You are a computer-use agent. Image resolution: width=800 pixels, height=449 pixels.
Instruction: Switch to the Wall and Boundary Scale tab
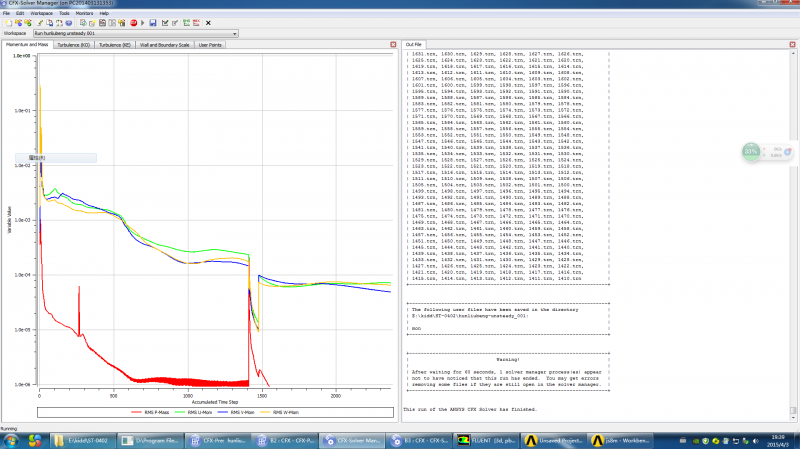click(x=166, y=45)
